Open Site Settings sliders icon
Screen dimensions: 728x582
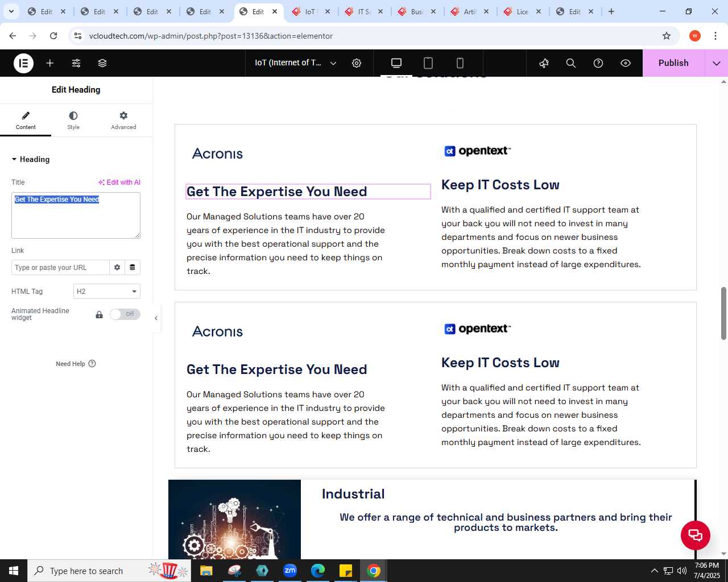tap(76, 63)
